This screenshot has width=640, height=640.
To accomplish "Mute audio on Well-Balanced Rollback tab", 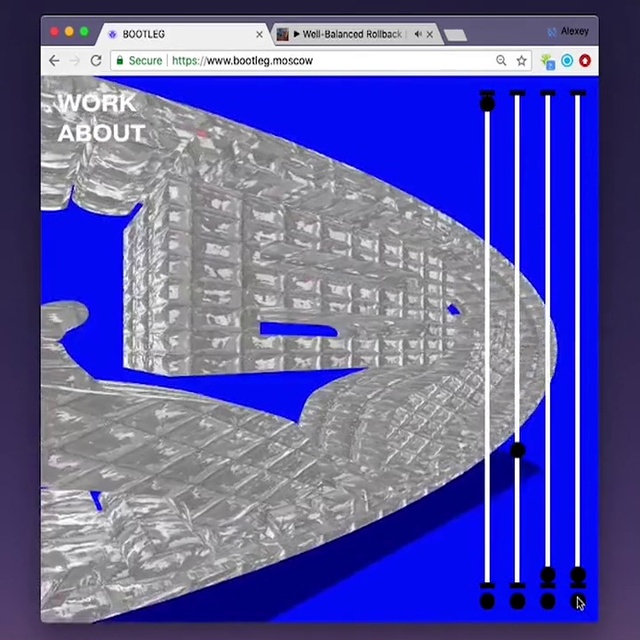I will pos(417,35).
